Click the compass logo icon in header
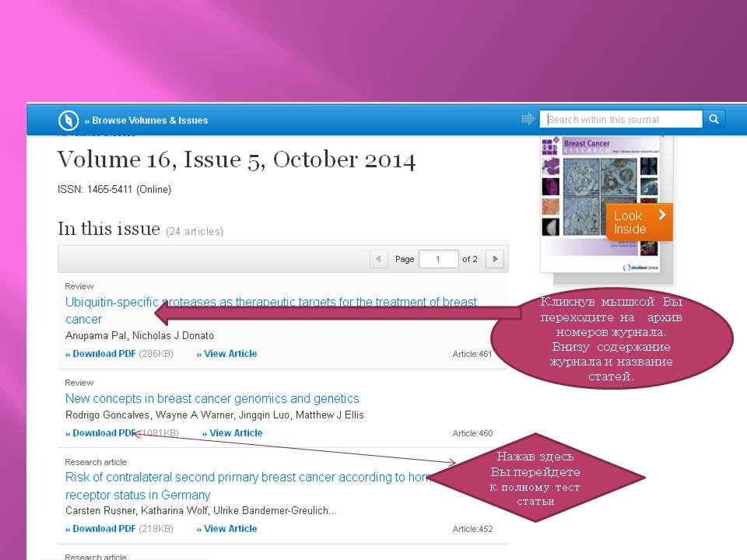This screenshot has height=560, width=747. click(68, 121)
